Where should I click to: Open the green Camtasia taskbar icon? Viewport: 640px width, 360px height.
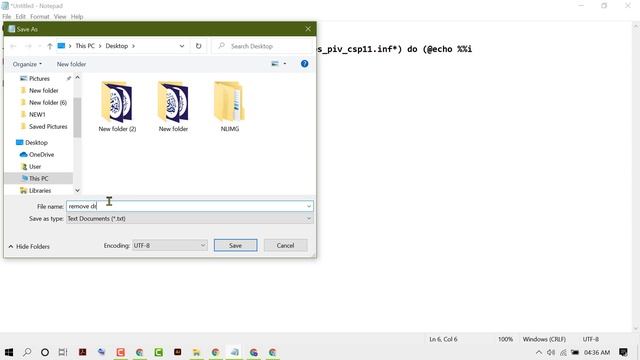click(158, 352)
